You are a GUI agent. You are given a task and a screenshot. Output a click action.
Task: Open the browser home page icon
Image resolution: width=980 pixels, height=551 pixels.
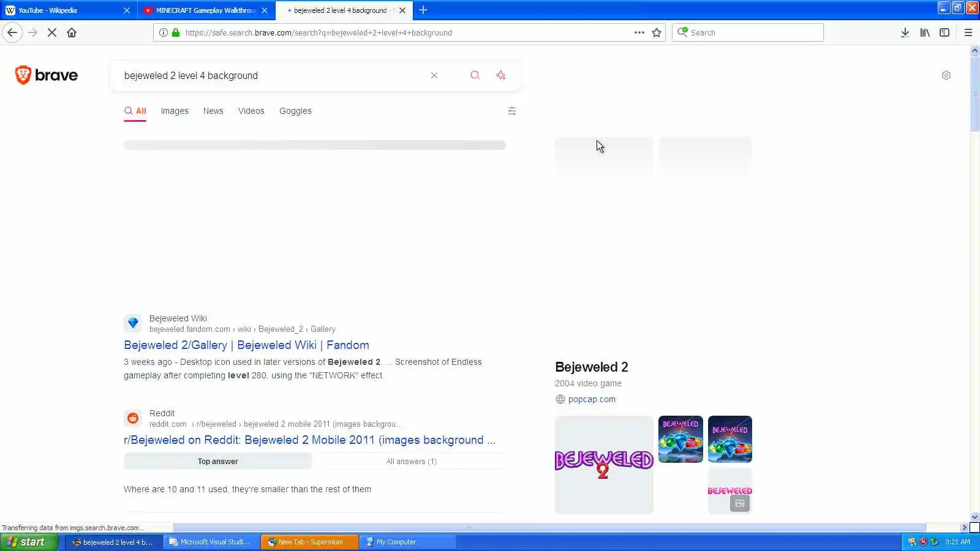click(x=72, y=32)
